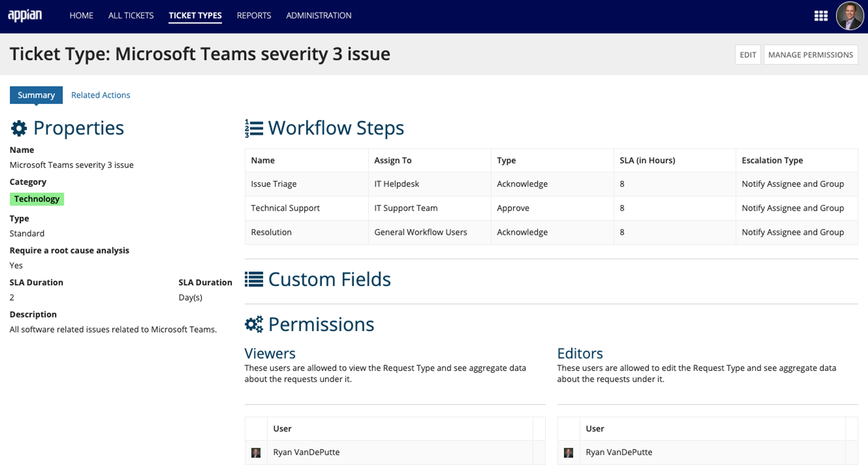This screenshot has height=468, width=868.
Task: Click the description text about Microsoft Teams
Action: pyautogui.click(x=113, y=329)
